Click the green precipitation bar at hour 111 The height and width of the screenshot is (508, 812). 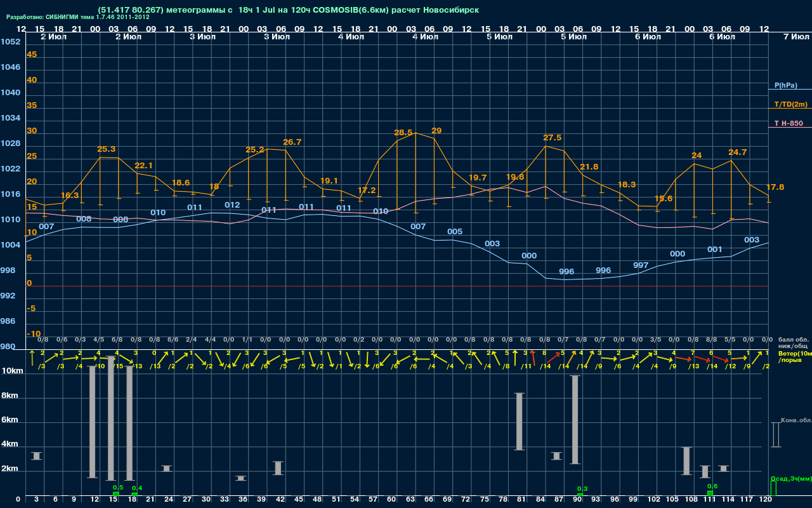click(x=710, y=493)
